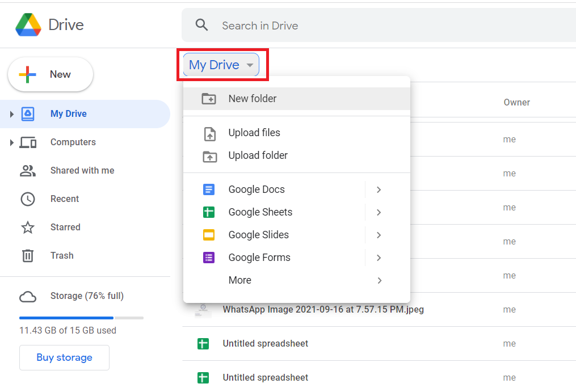Click the green Google Sheets menu icon
Image resolution: width=576 pixels, height=392 pixels.
point(209,212)
